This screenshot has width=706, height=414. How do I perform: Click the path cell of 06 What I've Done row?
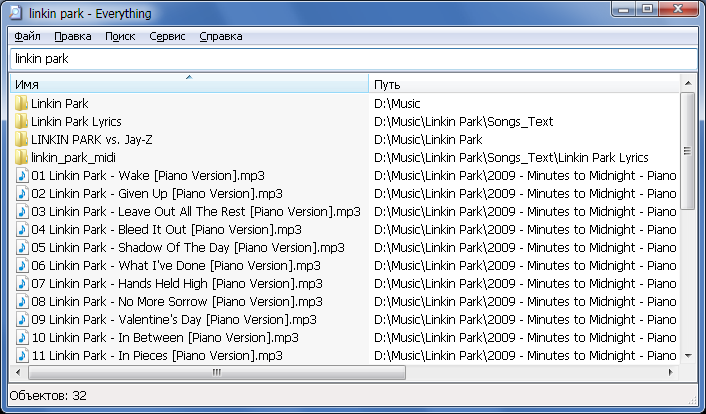click(x=525, y=266)
